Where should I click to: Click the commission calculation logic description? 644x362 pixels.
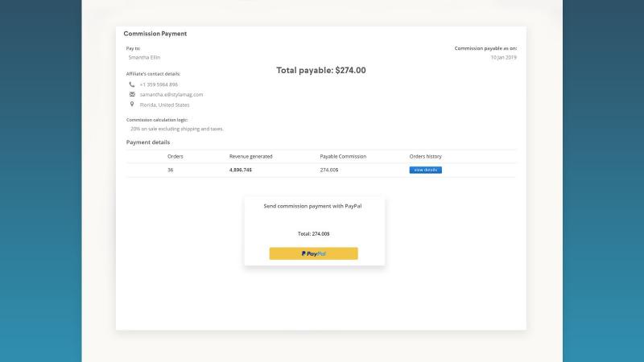[177, 129]
